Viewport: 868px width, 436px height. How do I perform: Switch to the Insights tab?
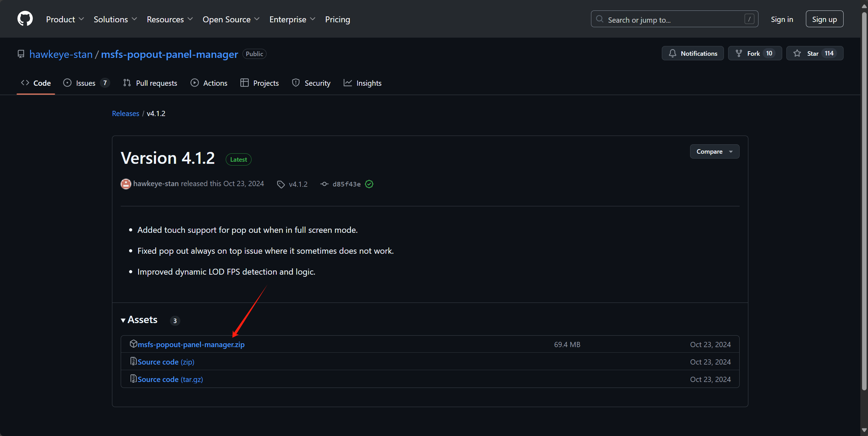point(362,83)
